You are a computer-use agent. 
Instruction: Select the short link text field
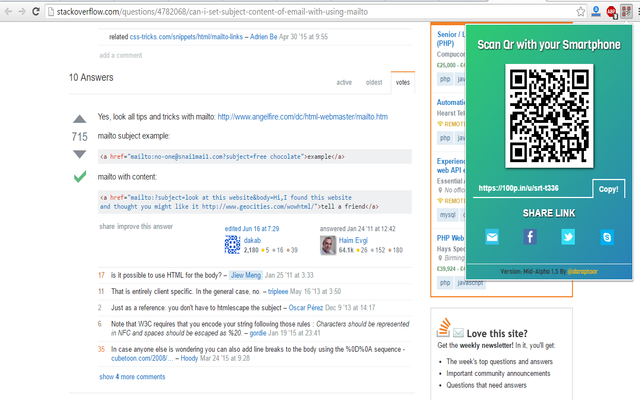tap(532, 188)
